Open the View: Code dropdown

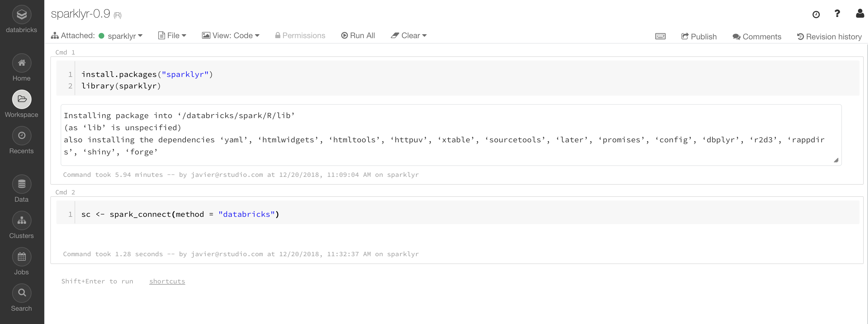230,36
